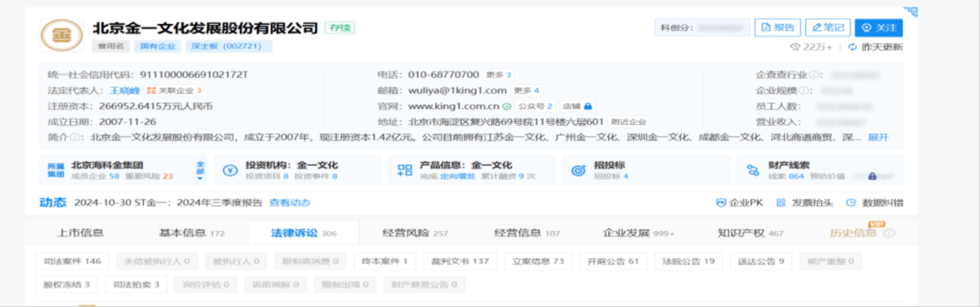
Task: Click the info icon next to 简介
Action: click(74, 137)
